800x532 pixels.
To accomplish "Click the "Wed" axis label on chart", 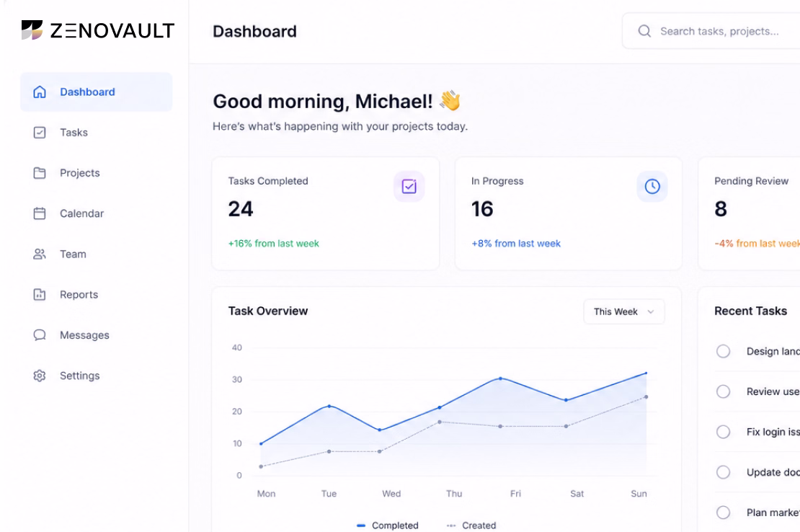I will coord(391,494).
